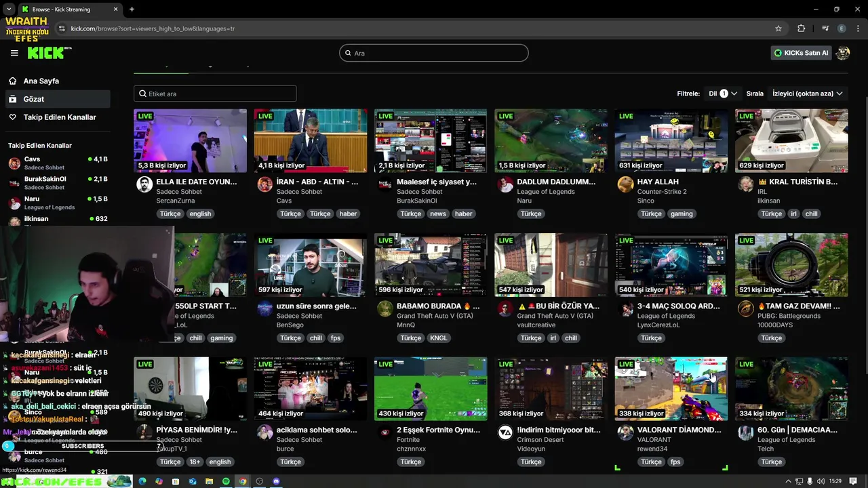The height and width of the screenshot is (488, 868).
Task: Close the Browse - Kick Streaming tab
Action: click(x=115, y=9)
